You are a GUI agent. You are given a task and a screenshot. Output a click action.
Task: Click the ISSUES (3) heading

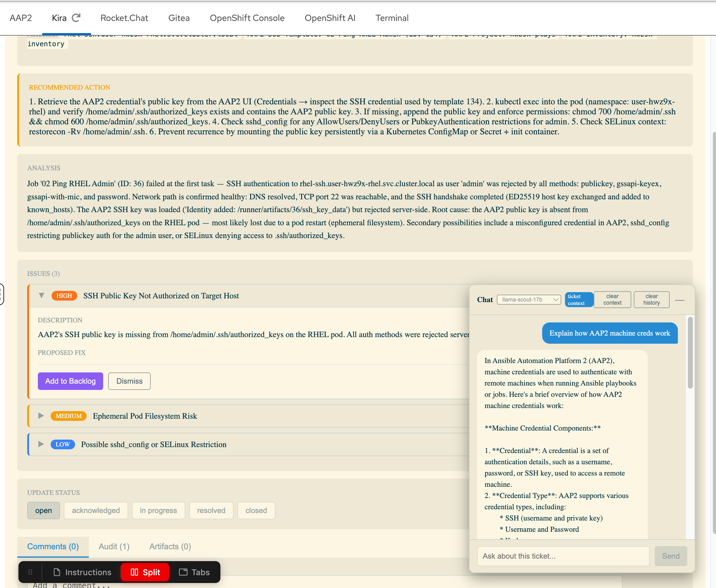(43, 274)
